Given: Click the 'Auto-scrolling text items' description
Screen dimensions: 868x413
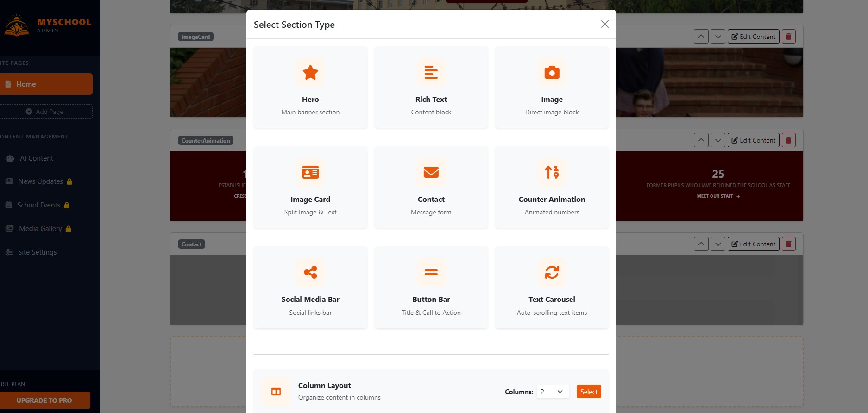Looking at the screenshot, I should point(552,313).
